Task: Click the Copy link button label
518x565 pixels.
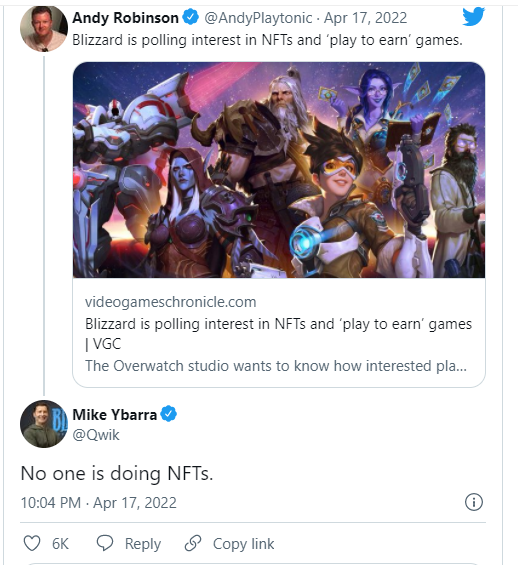Action: [244, 544]
